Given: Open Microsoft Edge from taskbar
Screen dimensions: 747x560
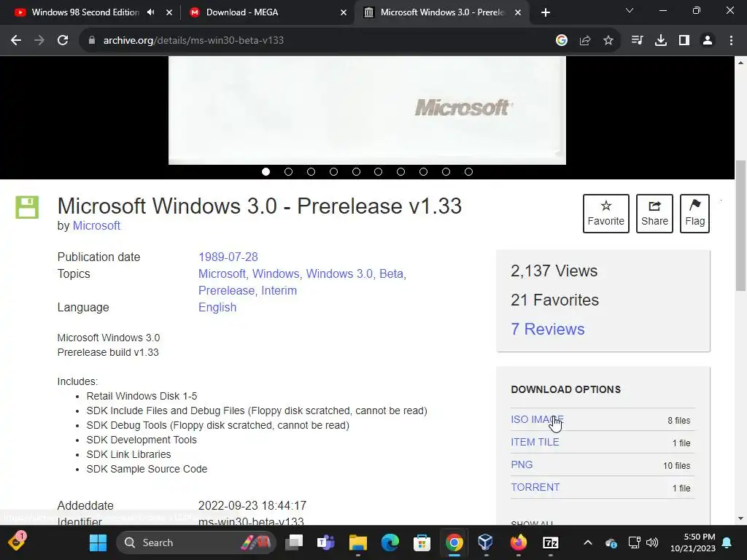Looking at the screenshot, I should (x=390, y=542).
